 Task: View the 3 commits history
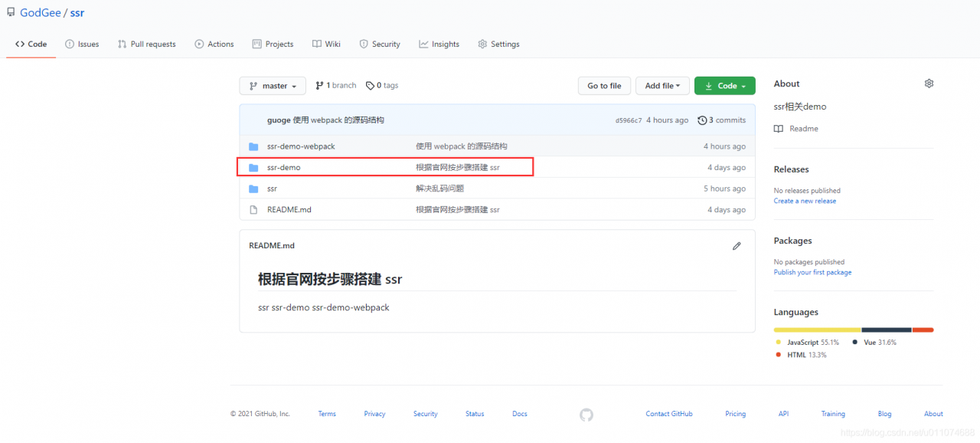(722, 120)
